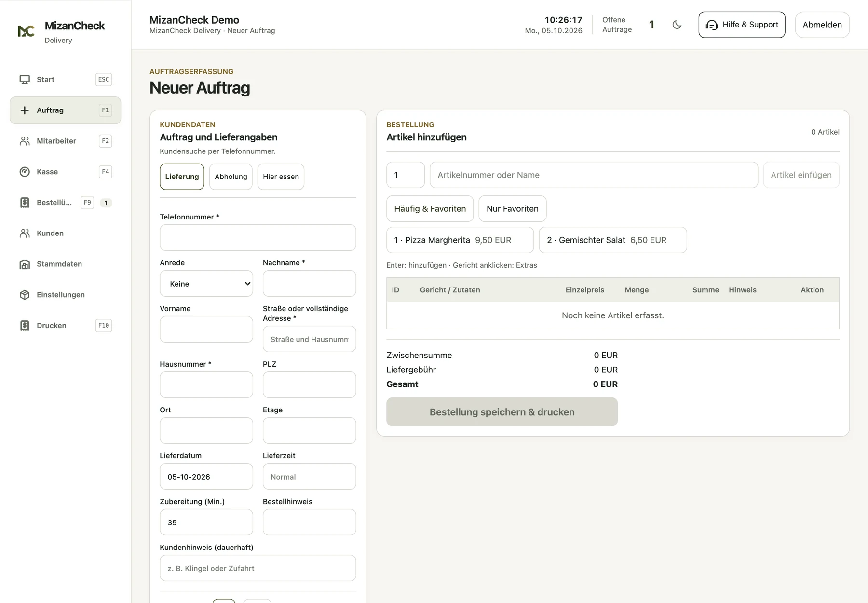Open the Anrede dropdown
868x603 pixels.
click(206, 284)
